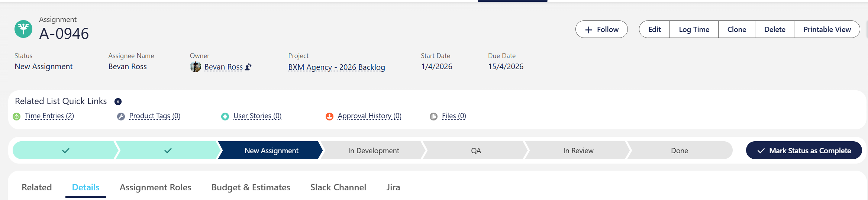The height and width of the screenshot is (200, 868).
Task: Click the Related List Quick Links heading
Action: [61, 101]
